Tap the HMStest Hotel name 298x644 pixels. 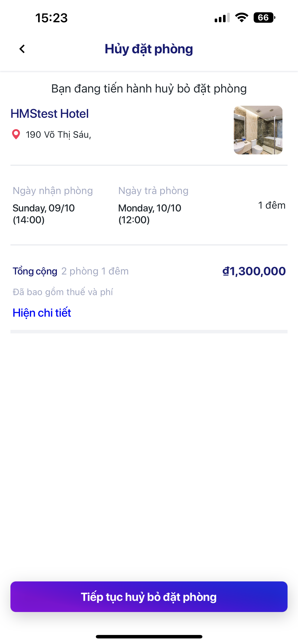(49, 114)
